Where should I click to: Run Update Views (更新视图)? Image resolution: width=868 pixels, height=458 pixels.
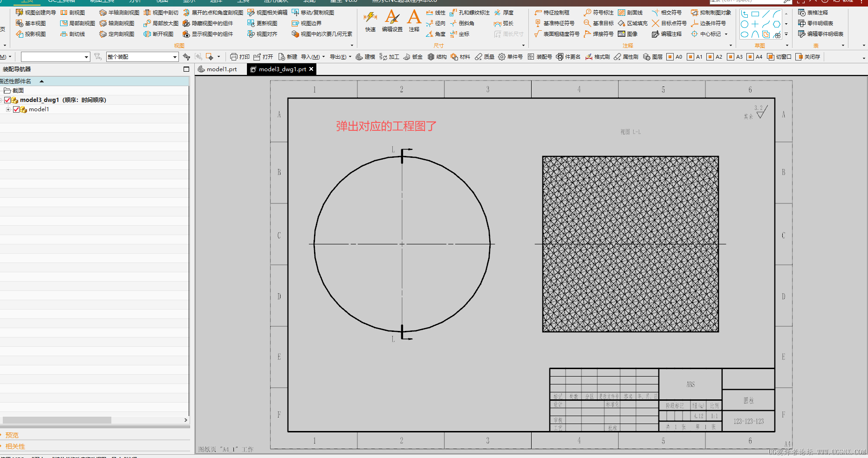click(262, 23)
